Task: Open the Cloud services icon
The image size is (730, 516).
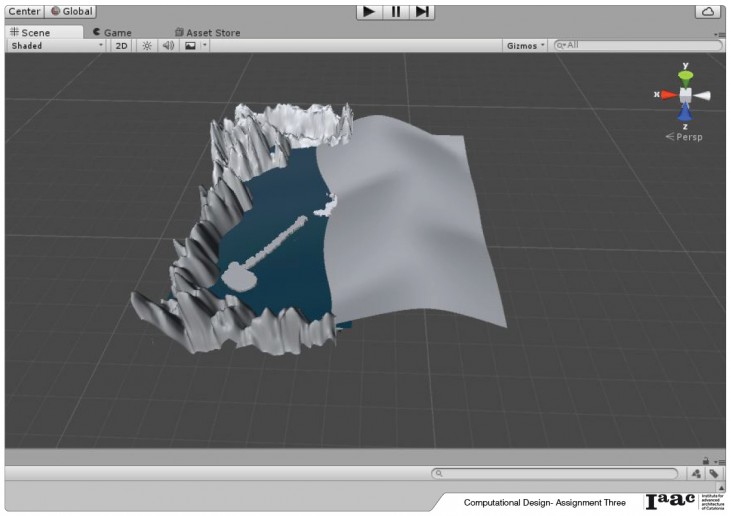Action: click(x=707, y=11)
